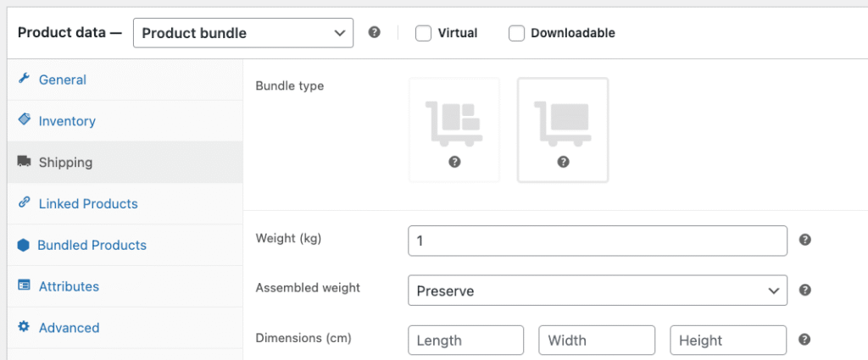This screenshot has width=868, height=360.
Task: Open the Inventory tab
Action: pyautogui.click(x=125, y=120)
